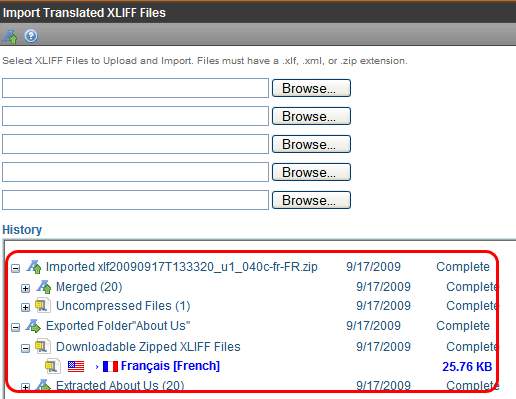516x399 pixels.
Task: Click Complete status of Imported zip row
Action: (x=463, y=267)
